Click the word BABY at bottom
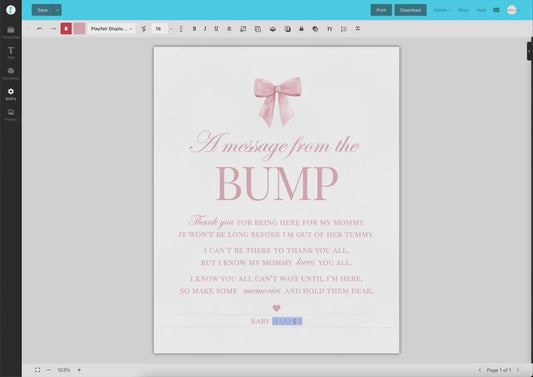The image size is (533, 377). tap(260, 321)
